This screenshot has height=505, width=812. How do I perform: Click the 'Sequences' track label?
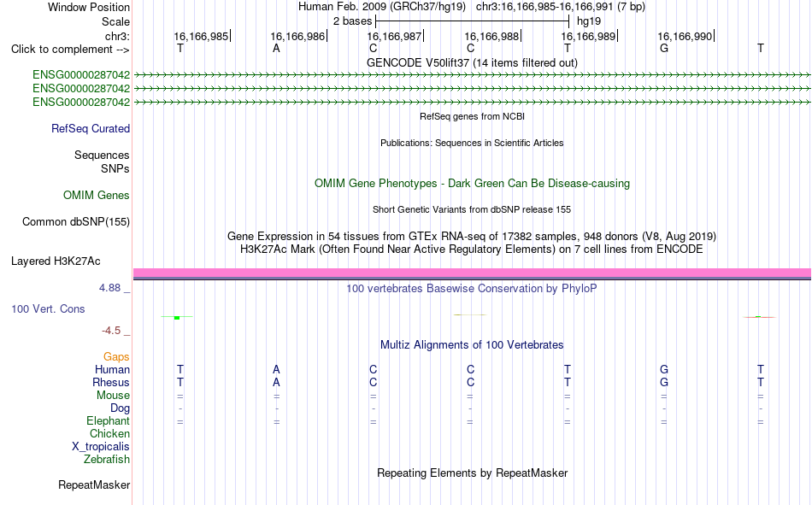tap(102, 155)
